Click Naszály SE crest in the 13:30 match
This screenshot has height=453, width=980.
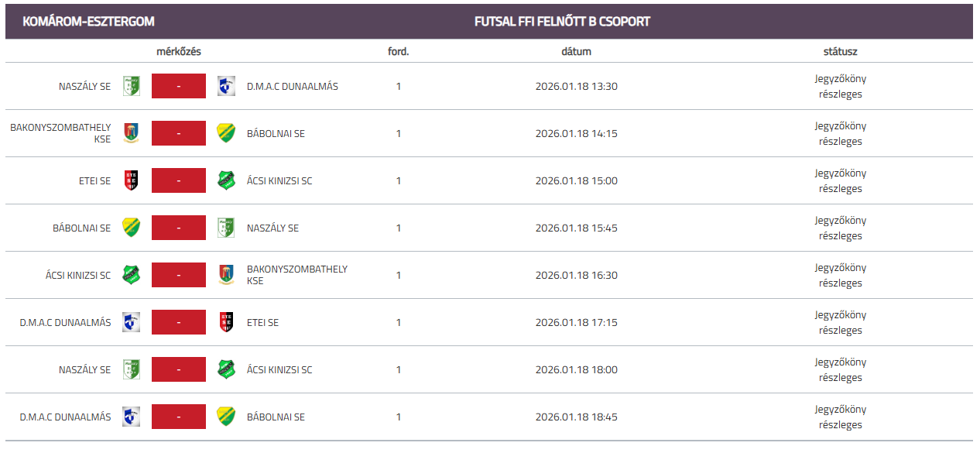tap(132, 86)
